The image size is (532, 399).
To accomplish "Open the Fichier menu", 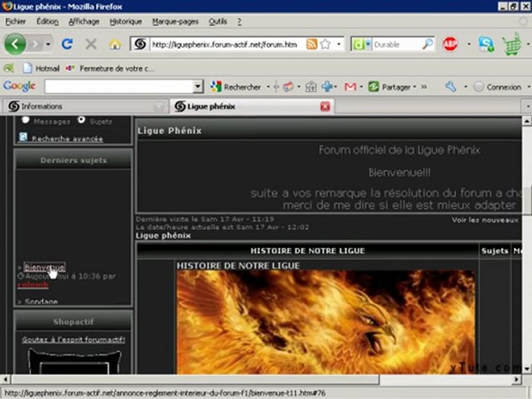I will pyautogui.click(x=16, y=22).
